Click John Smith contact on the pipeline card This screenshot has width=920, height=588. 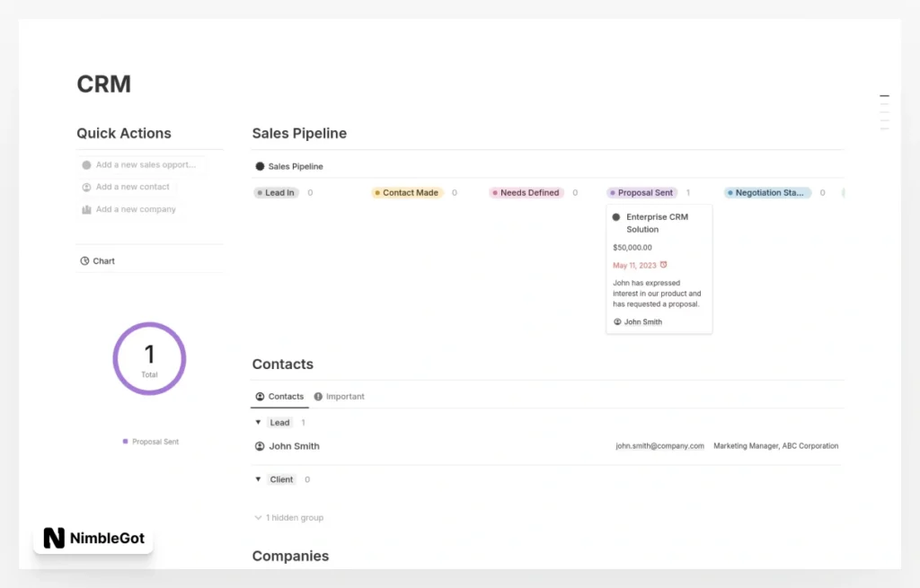[642, 322]
